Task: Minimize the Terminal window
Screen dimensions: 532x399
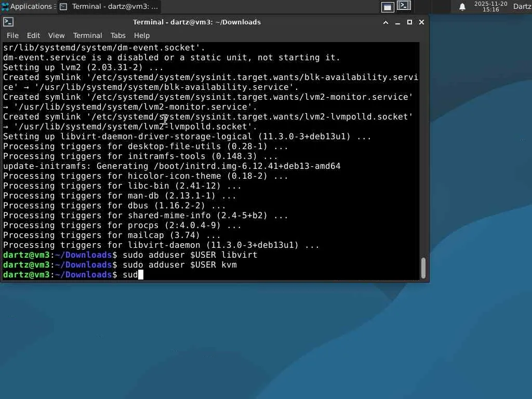Action: (397, 22)
